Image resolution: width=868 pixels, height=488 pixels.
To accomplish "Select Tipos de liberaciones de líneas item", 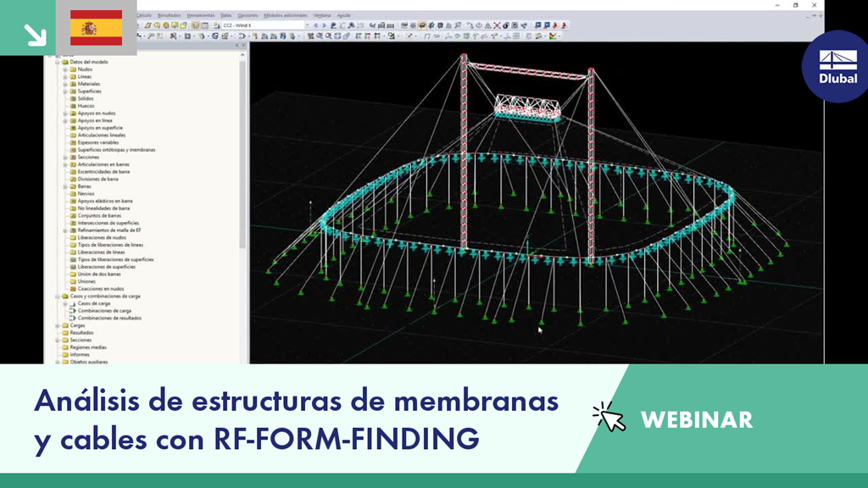I will point(110,245).
